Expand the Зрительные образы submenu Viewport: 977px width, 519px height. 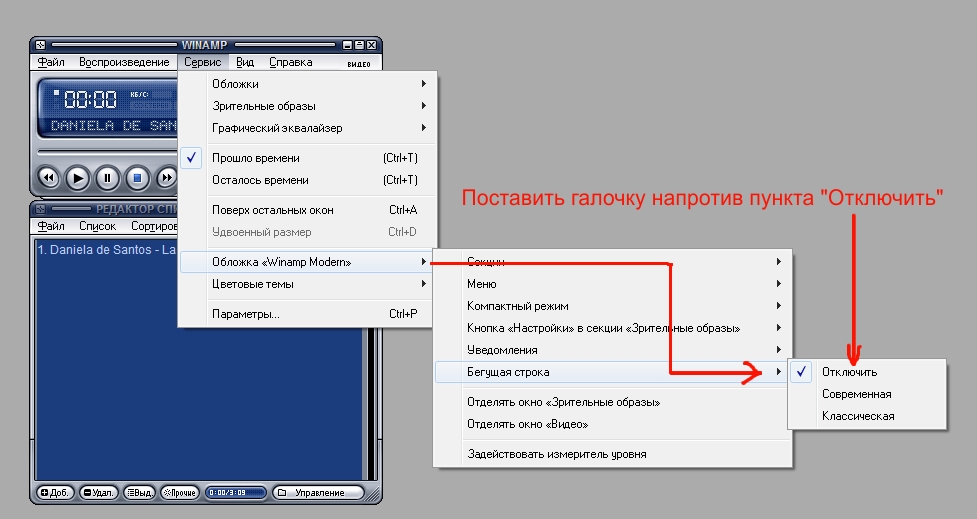point(308,106)
